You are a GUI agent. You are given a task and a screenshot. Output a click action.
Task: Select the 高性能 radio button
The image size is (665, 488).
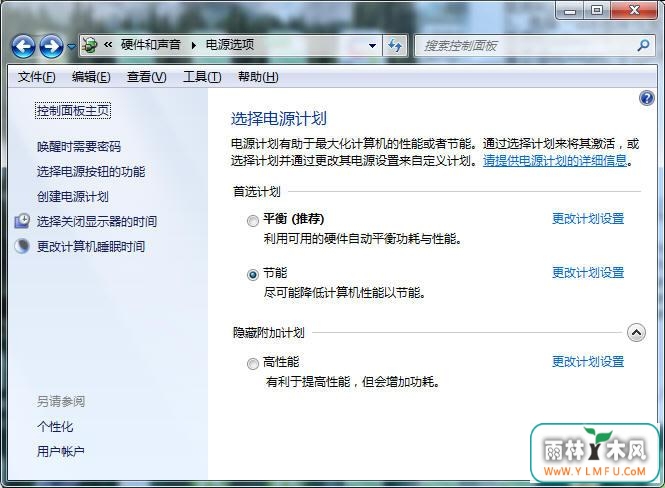[x=253, y=364]
